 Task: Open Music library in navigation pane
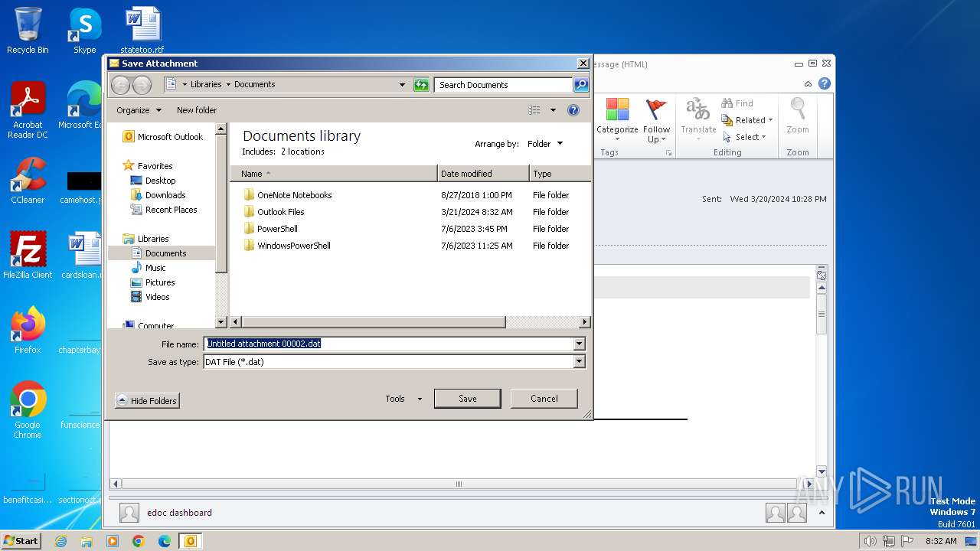pos(149,268)
